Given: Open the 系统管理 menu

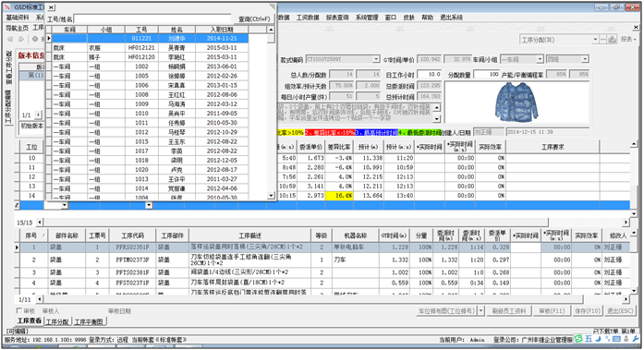Looking at the screenshot, I should (367, 18).
